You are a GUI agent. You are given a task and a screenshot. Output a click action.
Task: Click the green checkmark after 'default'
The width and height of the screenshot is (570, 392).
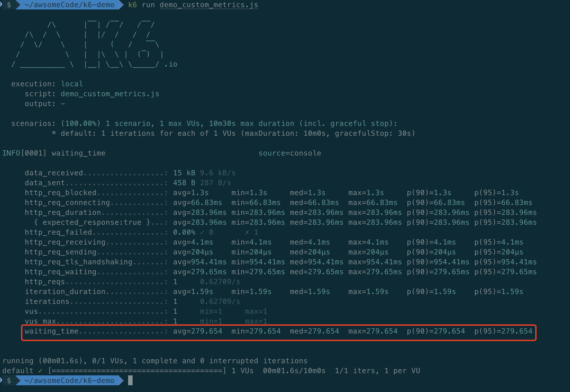click(40, 371)
